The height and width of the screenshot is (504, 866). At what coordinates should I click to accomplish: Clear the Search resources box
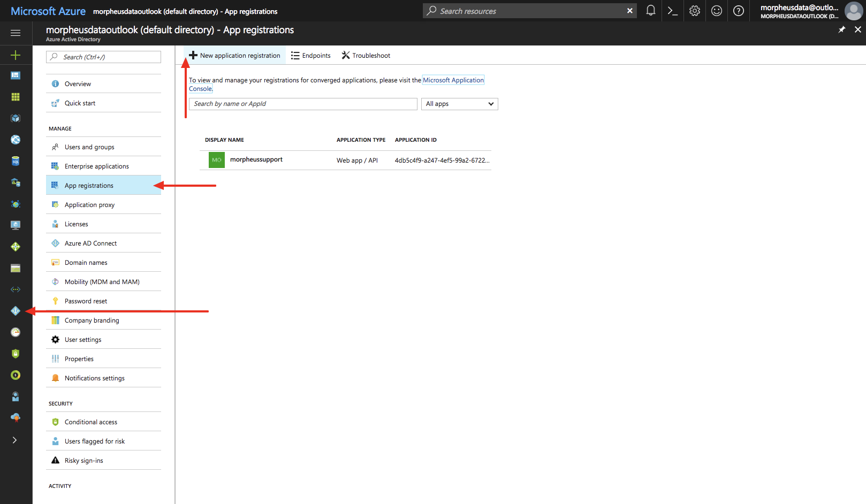tap(630, 11)
